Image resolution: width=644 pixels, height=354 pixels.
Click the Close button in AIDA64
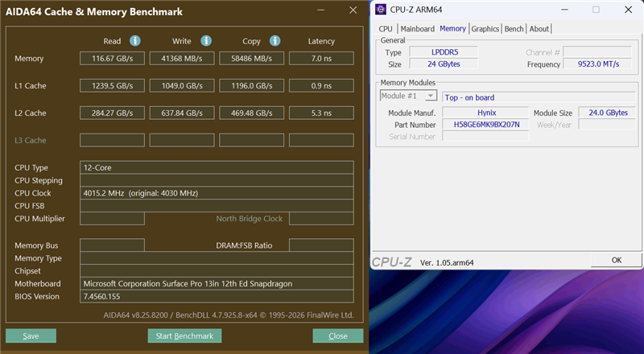338,336
